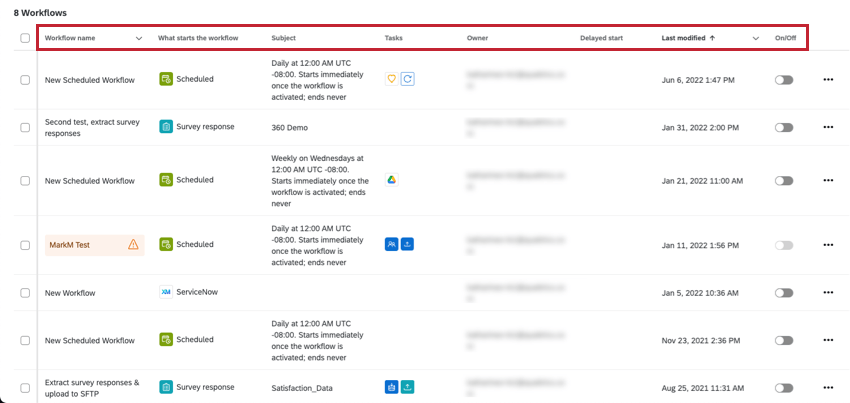Click the Satisfaction_Data subject cell

tap(302, 388)
